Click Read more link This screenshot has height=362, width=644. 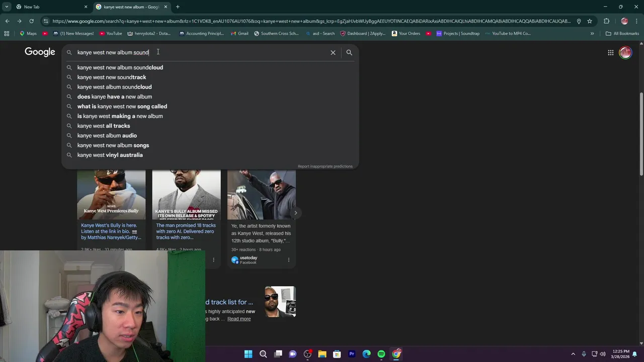pos(239,319)
